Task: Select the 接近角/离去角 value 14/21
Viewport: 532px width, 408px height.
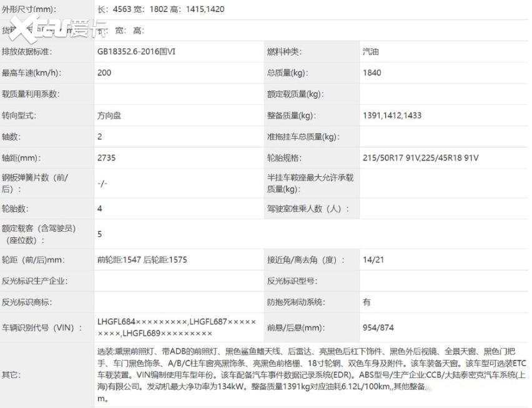Action: [x=373, y=260]
